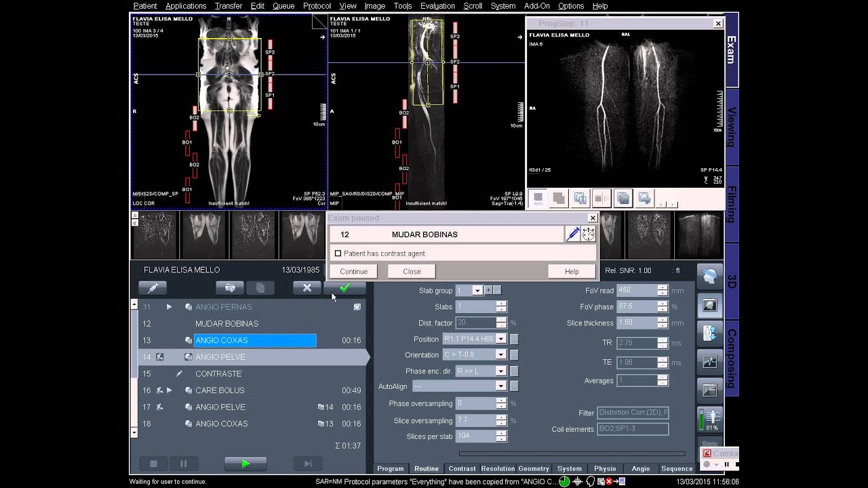
Task: Open the Orientation dropdown
Action: [x=500, y=354]
